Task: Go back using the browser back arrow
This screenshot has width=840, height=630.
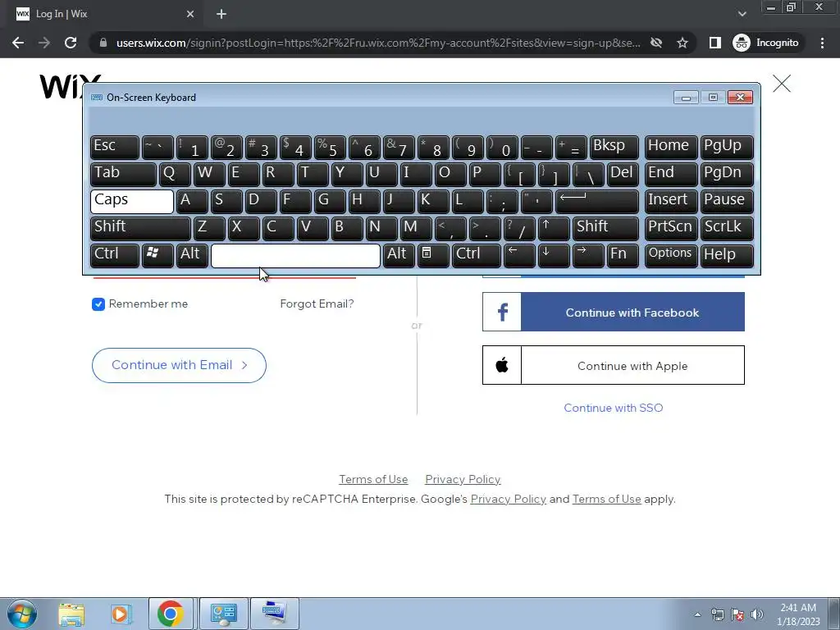Action: coord(18,43)
